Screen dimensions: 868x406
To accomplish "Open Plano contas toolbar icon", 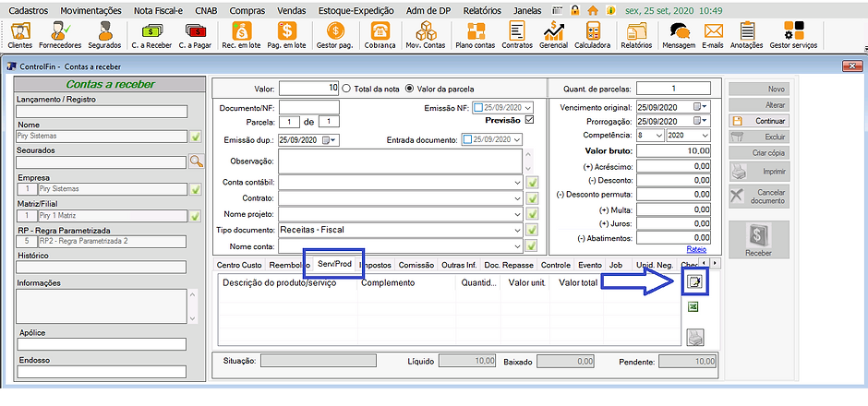I will pyautogui.click(x=476, y=35).
